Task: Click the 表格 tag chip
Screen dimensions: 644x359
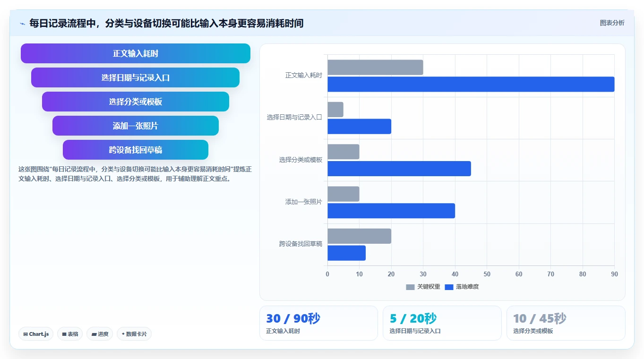Action: pos(70,334)
